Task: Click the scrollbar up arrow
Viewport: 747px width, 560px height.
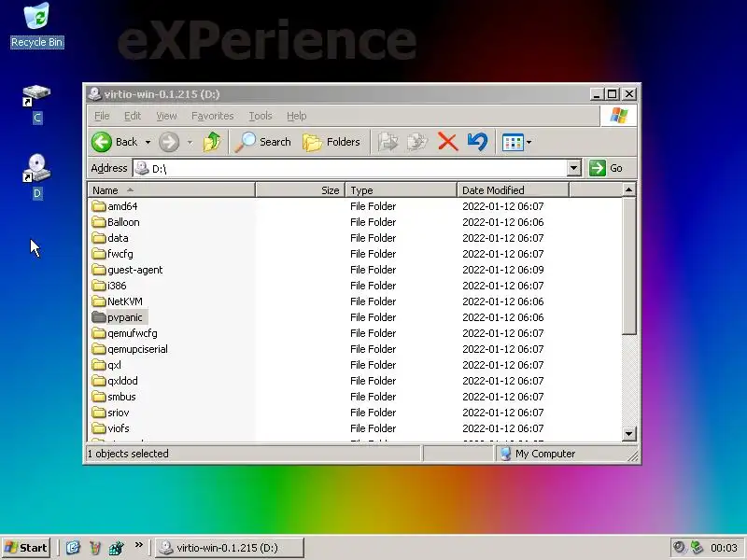Action: pyautogui.click(x=628, y=190)
